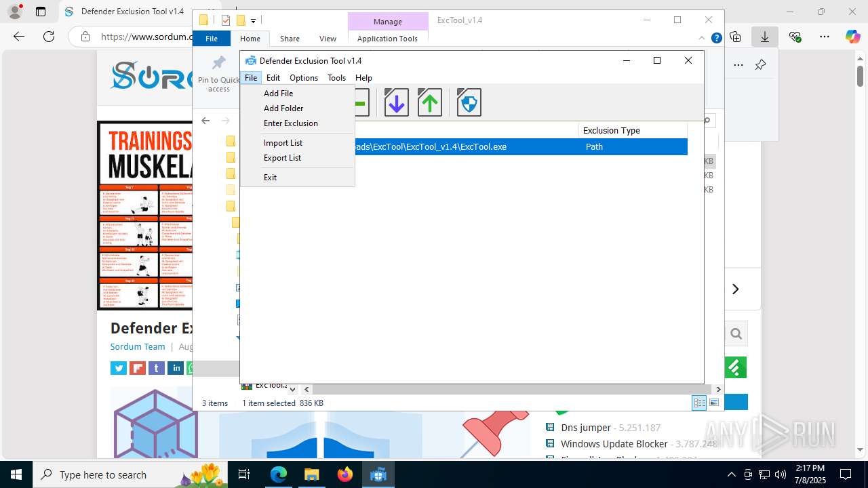Open Edge tab actions menu icon
The width and height of the screenshot is (868, 488).
pyautogui.click(x=41, y=12)
